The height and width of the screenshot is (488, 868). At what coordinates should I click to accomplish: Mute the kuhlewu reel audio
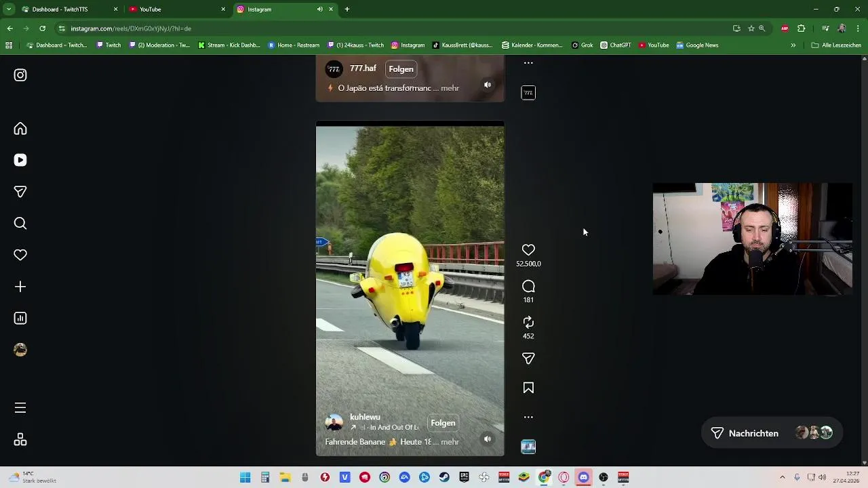point(488,439)
